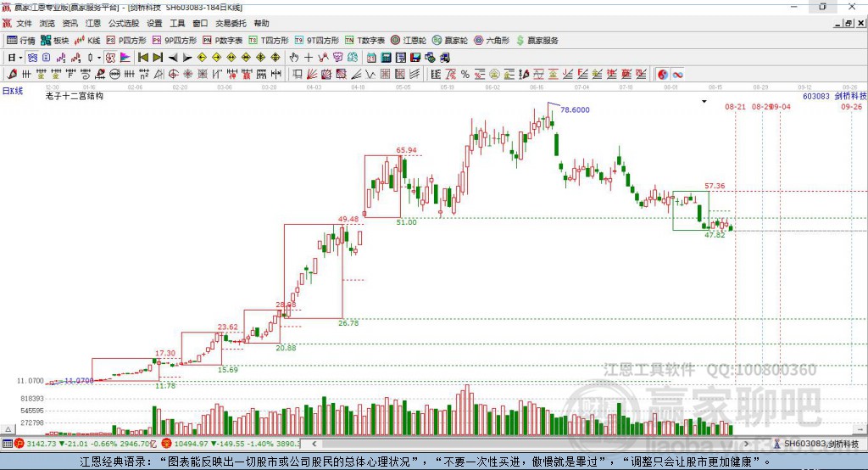The image size is (868, 470).
Task: Open the 公式选股 menu
Action: (124, 23)
